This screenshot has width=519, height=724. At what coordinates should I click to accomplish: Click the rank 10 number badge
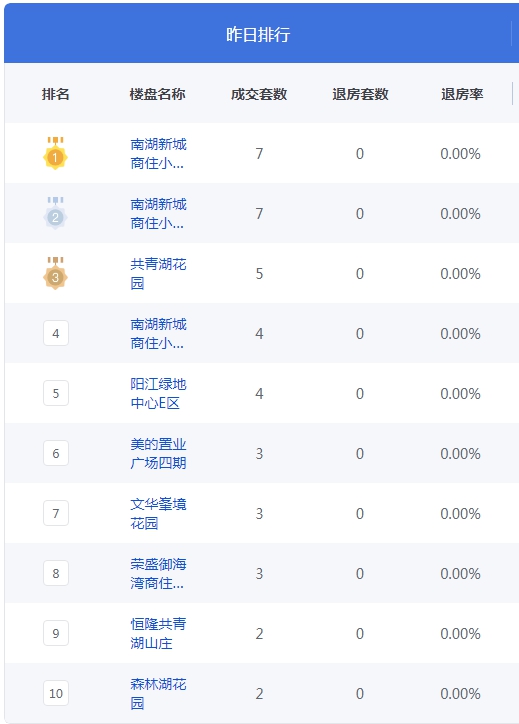coord(56,693)
